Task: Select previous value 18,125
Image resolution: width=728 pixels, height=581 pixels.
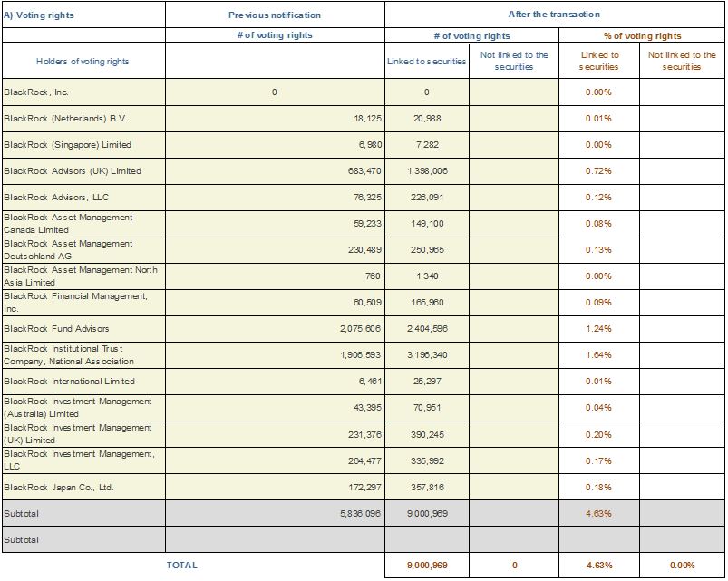Action: pos(368,119)
